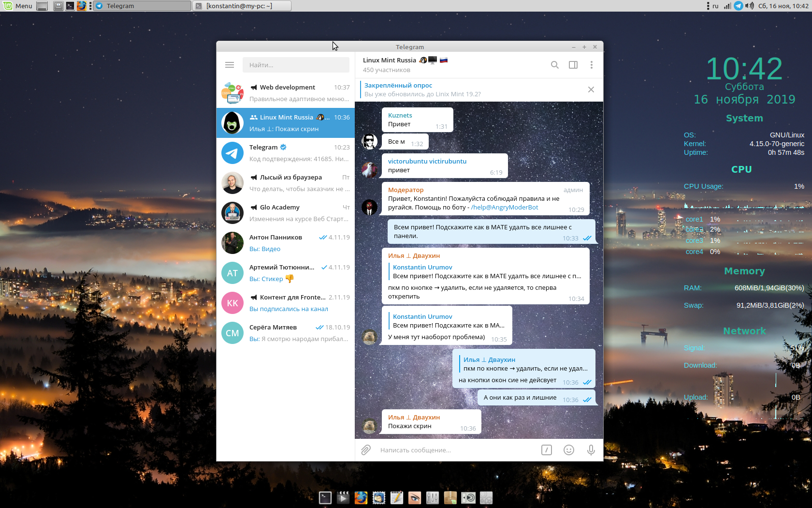Open the package manager dock icon
812x508 pixels.
pyautogui.click(x=450, y=497)
